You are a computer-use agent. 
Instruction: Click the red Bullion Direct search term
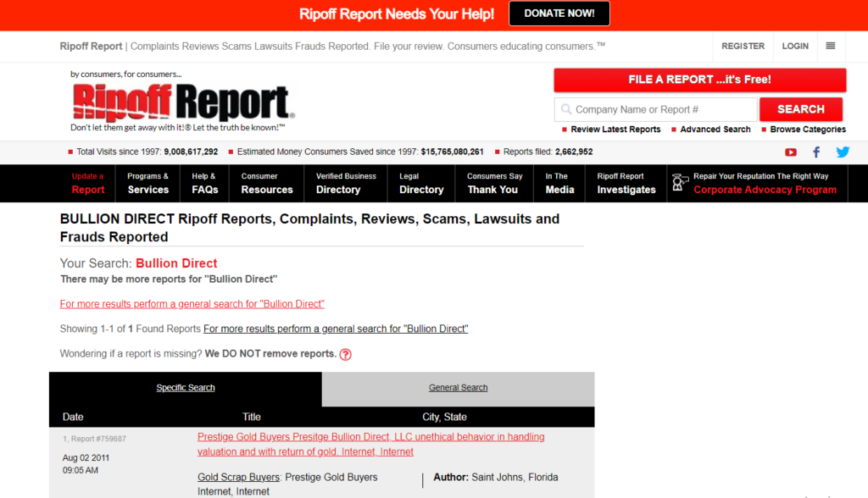176,263
